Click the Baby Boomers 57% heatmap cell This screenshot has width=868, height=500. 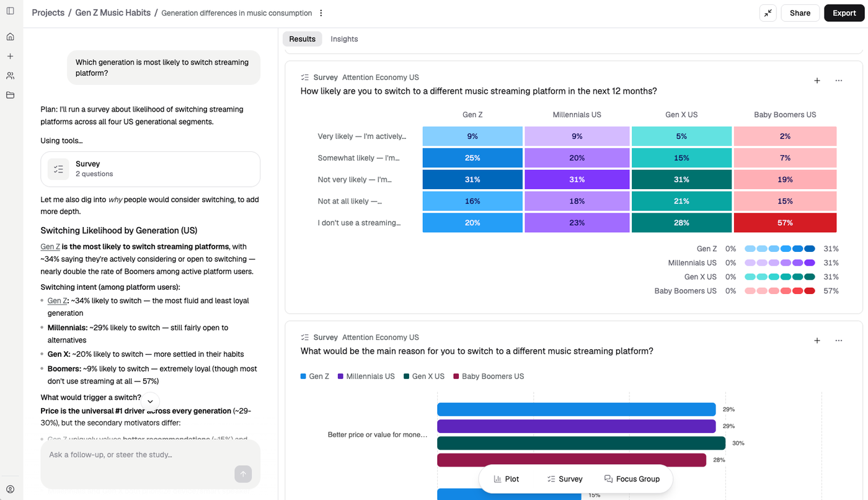pyautogui.click(x=785, y=223)
